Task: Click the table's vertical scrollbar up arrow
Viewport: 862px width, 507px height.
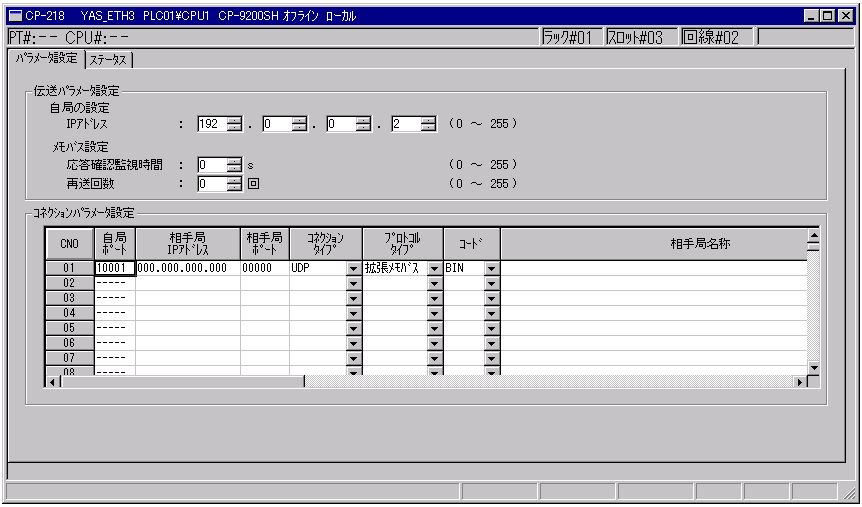Action: pyautogui.click(x=813, y=235)
